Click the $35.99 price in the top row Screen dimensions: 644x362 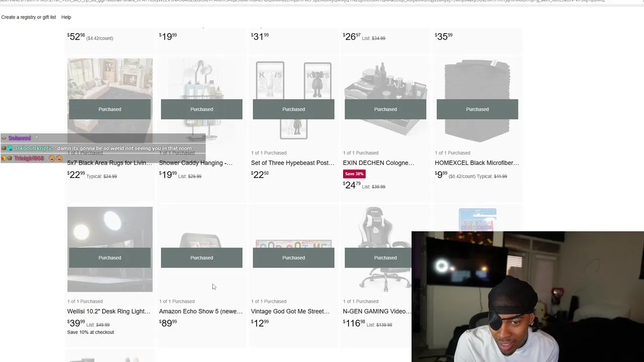443,36
